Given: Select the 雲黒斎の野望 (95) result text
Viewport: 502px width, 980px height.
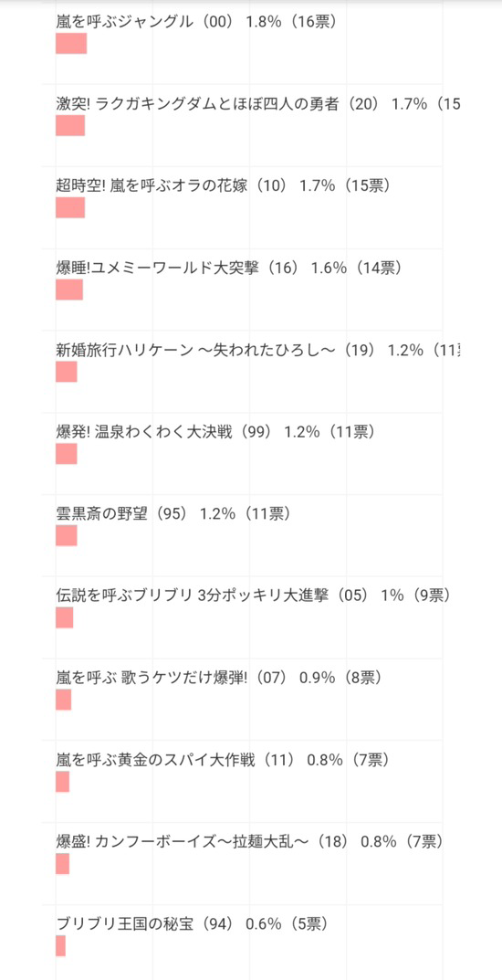Looking at the screenshot, I should point(173,514).
